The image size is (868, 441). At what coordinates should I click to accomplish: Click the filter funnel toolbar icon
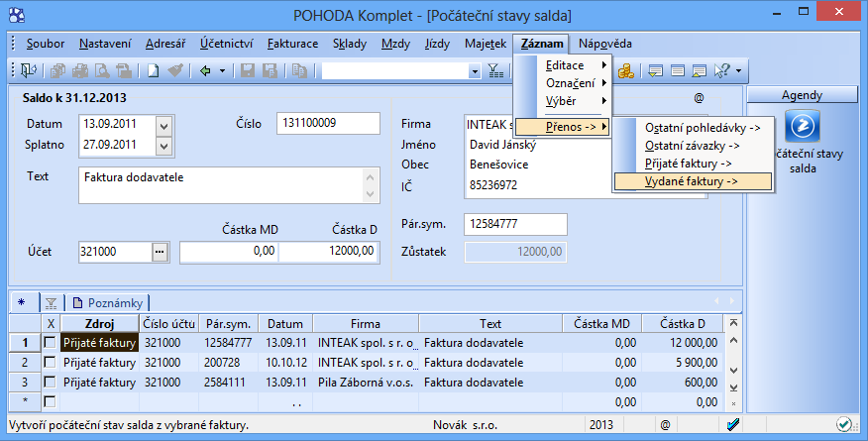[x=495, y=70]
